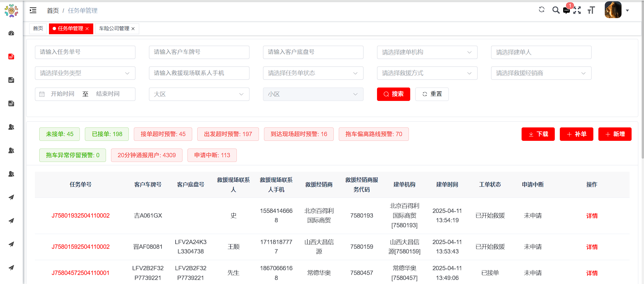Click the refresh icon in top bar
This screenshot has width=644, height=284.
pos(541,10)
